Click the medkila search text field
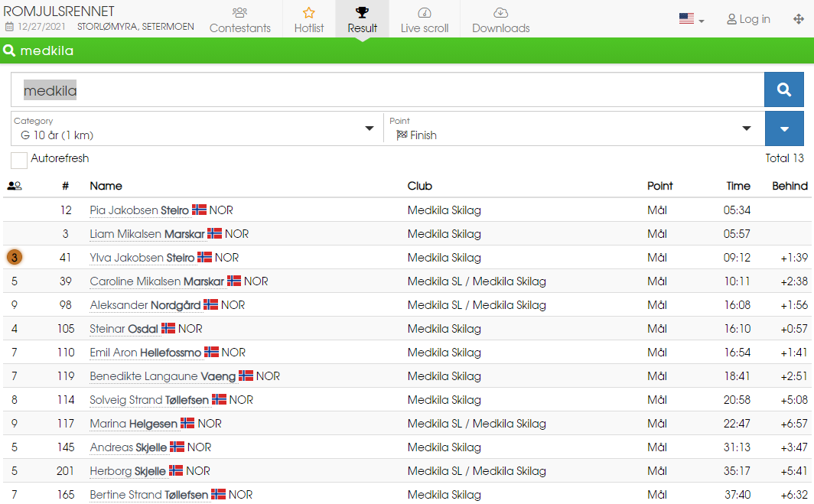814x504 pixels. (386, 90)
